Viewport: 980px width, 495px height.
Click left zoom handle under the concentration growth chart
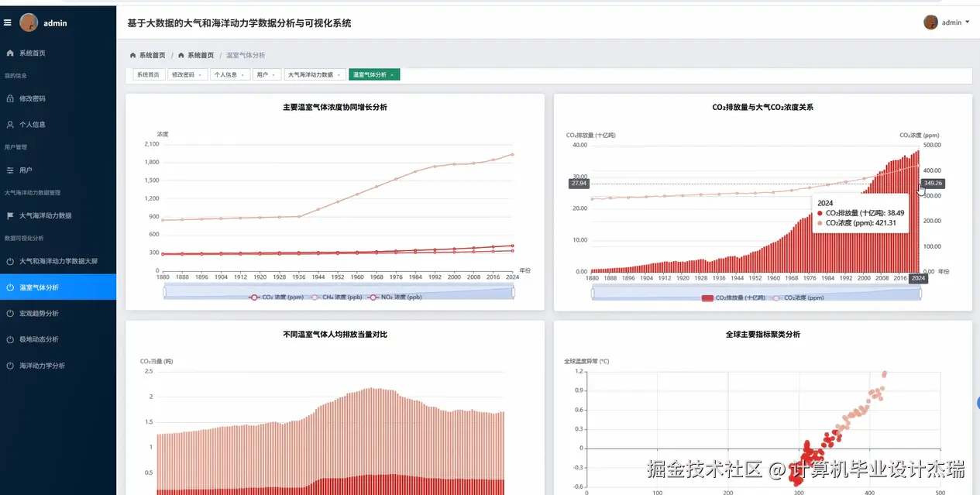click(164, 291)
